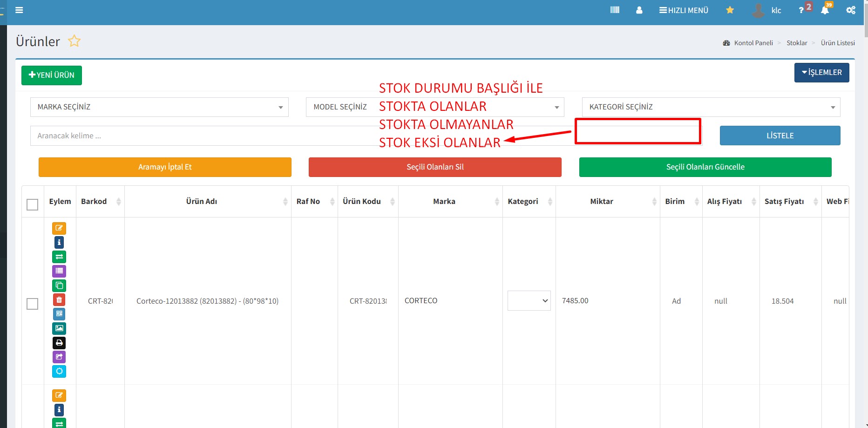Open the HIZLI MENÜ menu
This screenshot has height=428, width=868.
(684, 10)
